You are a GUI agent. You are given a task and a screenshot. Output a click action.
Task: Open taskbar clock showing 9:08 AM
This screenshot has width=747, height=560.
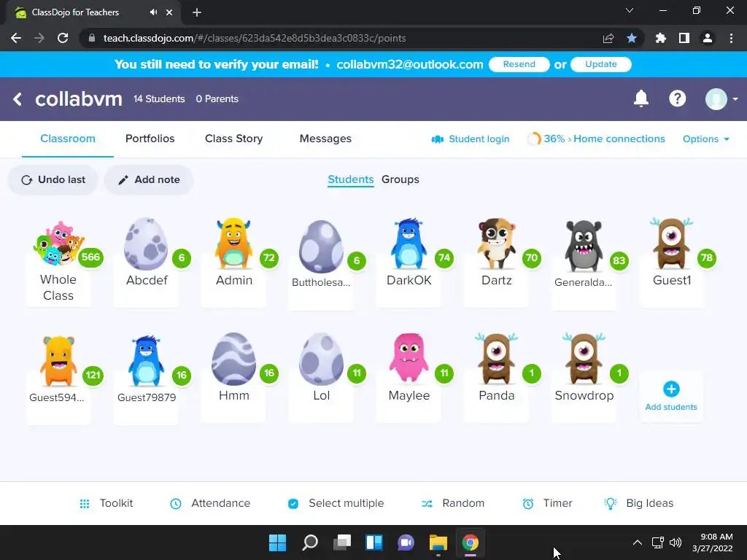[x=713, y=542]
